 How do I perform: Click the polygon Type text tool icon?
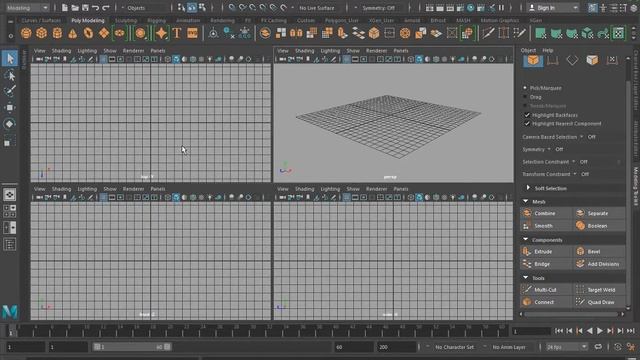(177, 33)
